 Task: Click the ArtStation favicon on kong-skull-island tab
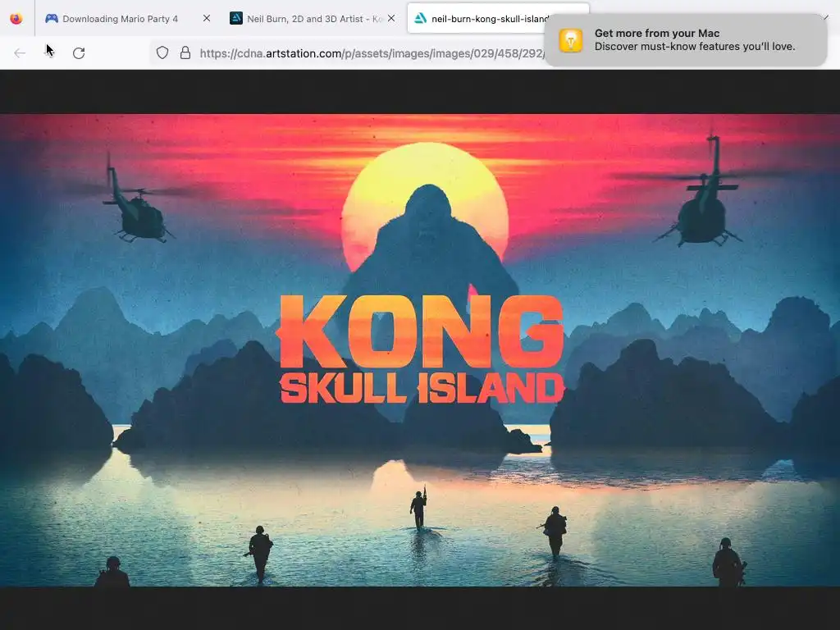(421, 19)
